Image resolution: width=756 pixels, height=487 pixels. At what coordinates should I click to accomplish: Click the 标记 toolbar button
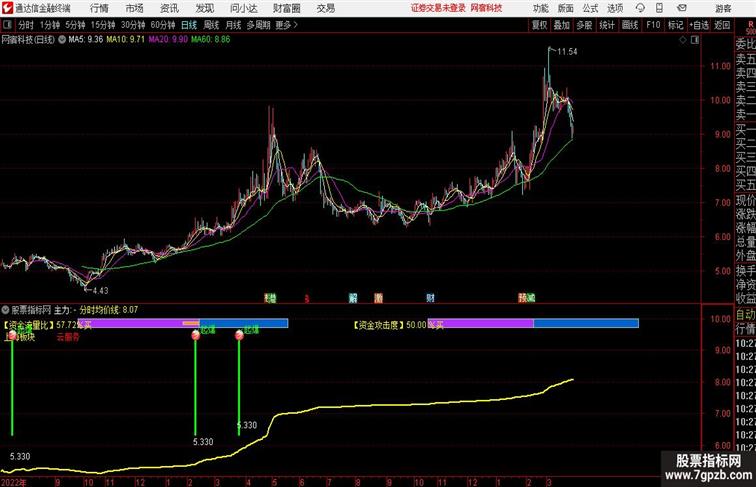[x=675, y=25]
